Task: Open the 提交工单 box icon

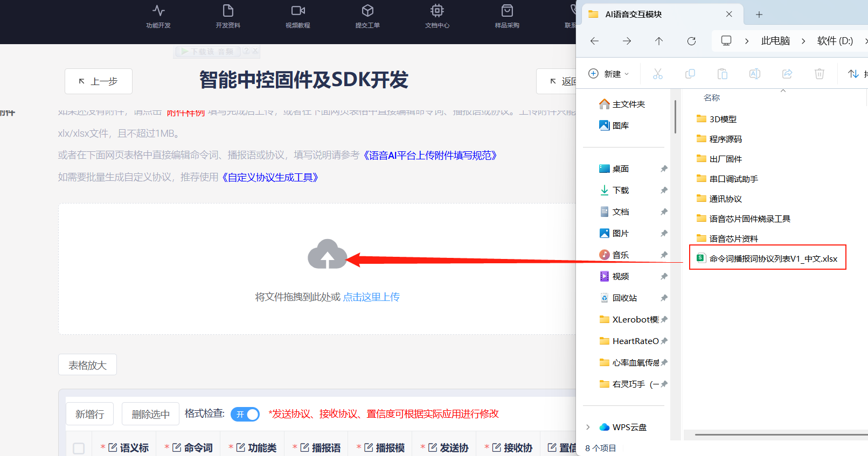Action: 367,10
